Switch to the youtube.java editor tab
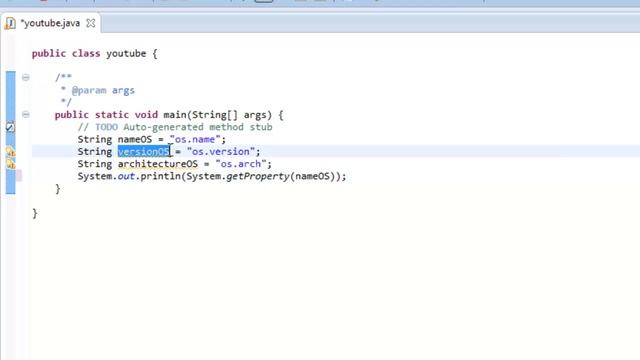The width and height of the screenshot is (640, 360). [50, 23]
